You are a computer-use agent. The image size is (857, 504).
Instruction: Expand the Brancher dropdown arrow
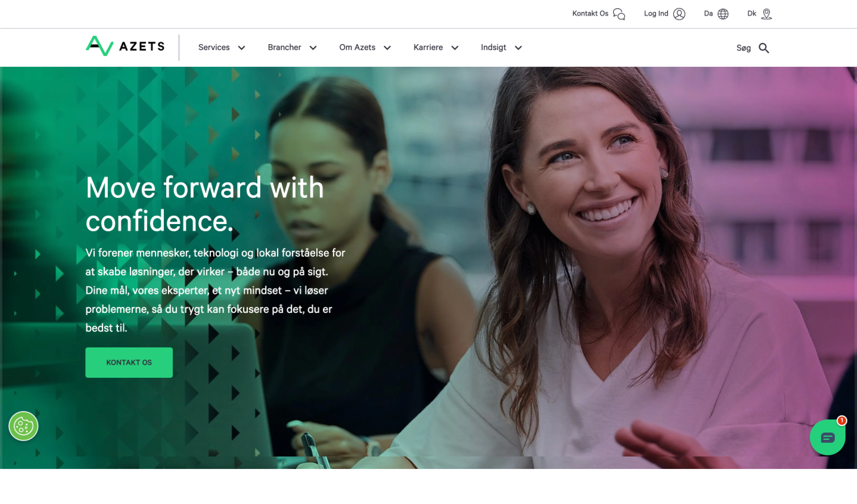313,48
